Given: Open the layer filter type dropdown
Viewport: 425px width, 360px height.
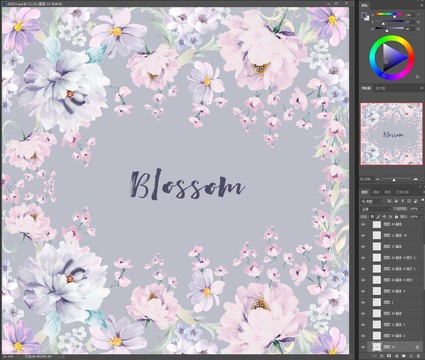Looking at the screenshot, I should pos(372,201).
